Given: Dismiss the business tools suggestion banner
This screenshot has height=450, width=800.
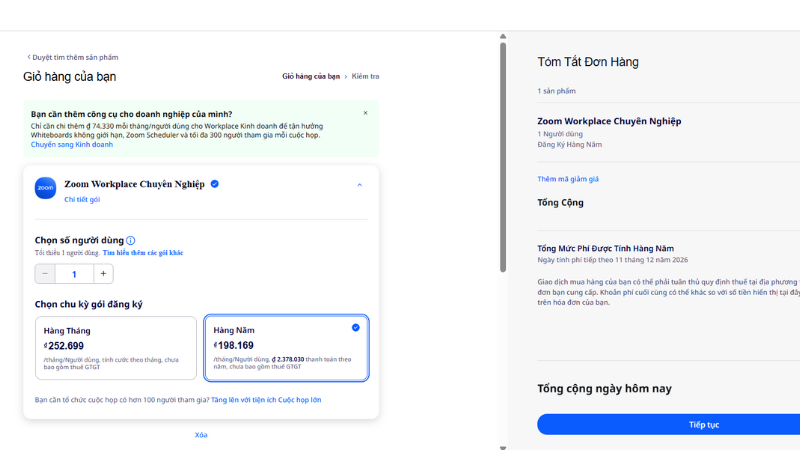Looking at the screenshot, I should (x=365, y=113).
